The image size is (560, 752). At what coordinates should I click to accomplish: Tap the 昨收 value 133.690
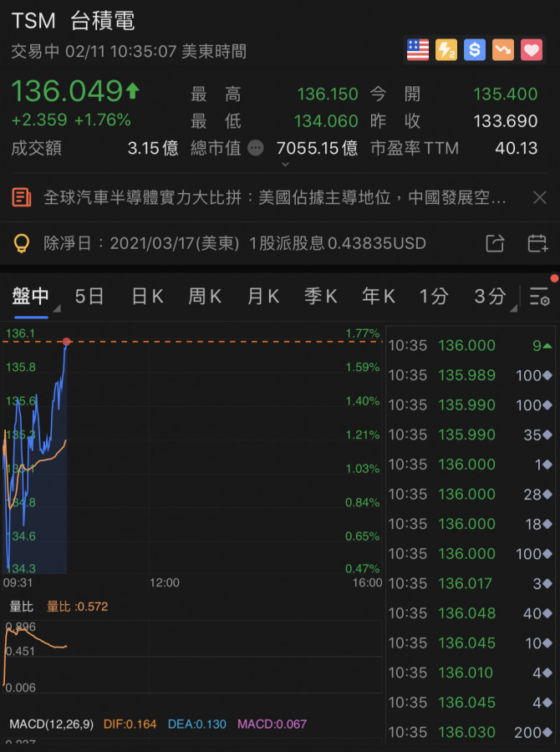click(x=506, y=121)
